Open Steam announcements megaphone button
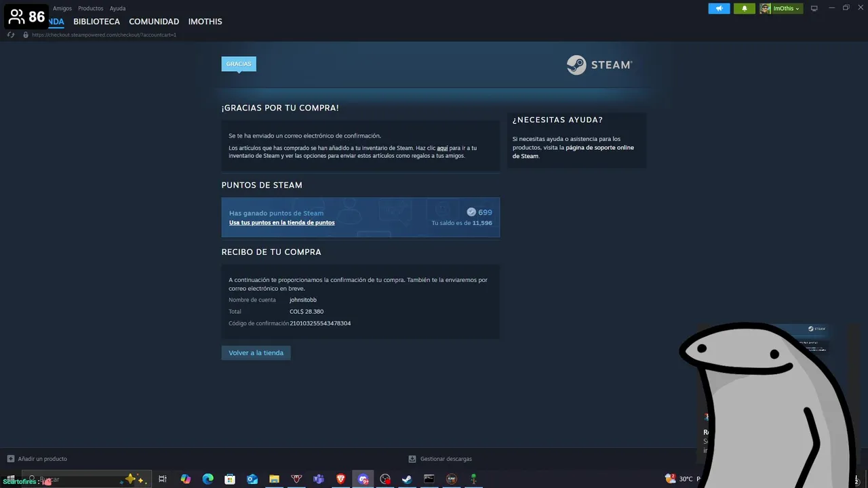This screenshot has height=488, width=868. (719, 8)
